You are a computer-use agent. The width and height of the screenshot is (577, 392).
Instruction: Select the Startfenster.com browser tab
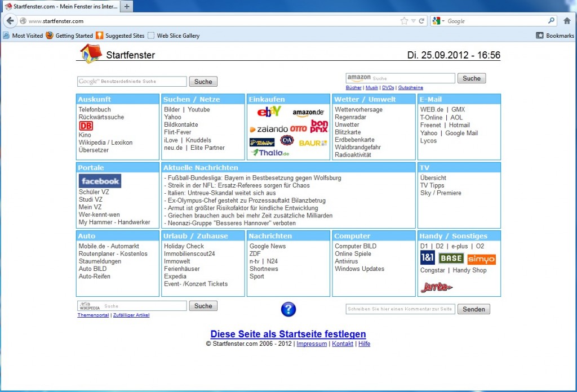(x=61, y=6)
